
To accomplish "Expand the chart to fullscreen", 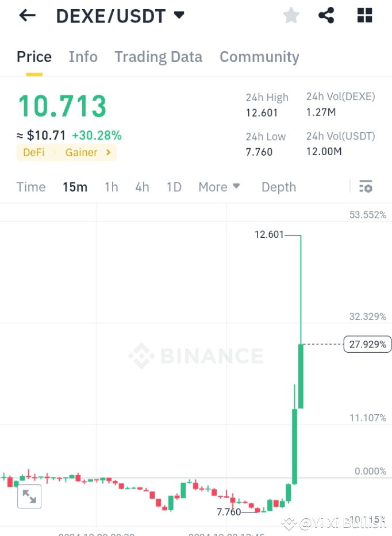I will 29,496.
